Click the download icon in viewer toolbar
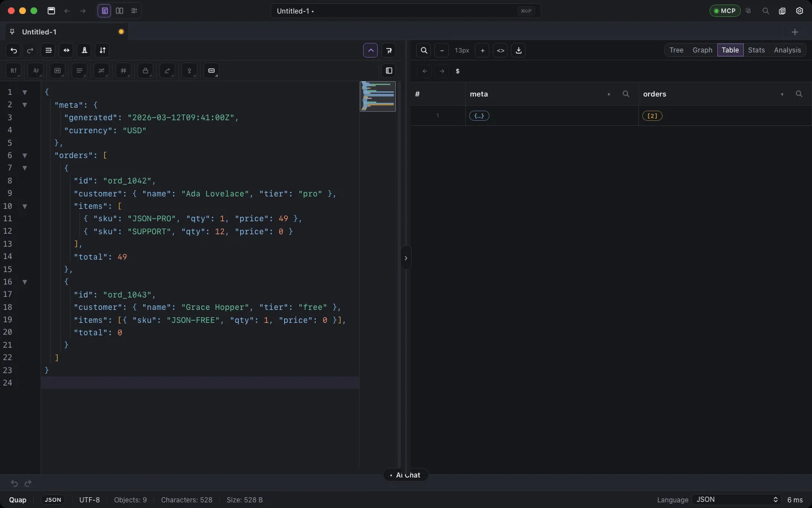 coord(519,51)
